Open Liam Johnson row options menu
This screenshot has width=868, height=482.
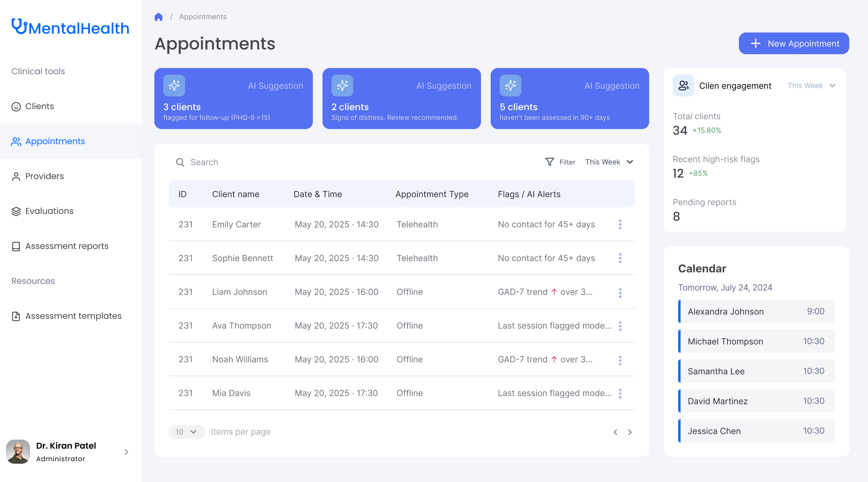point(620,292)
